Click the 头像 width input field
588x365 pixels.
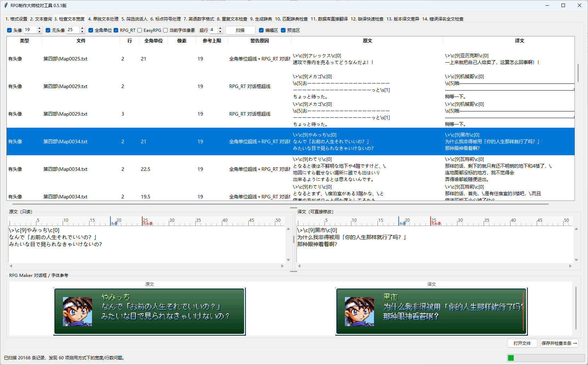tap(30, 30)
